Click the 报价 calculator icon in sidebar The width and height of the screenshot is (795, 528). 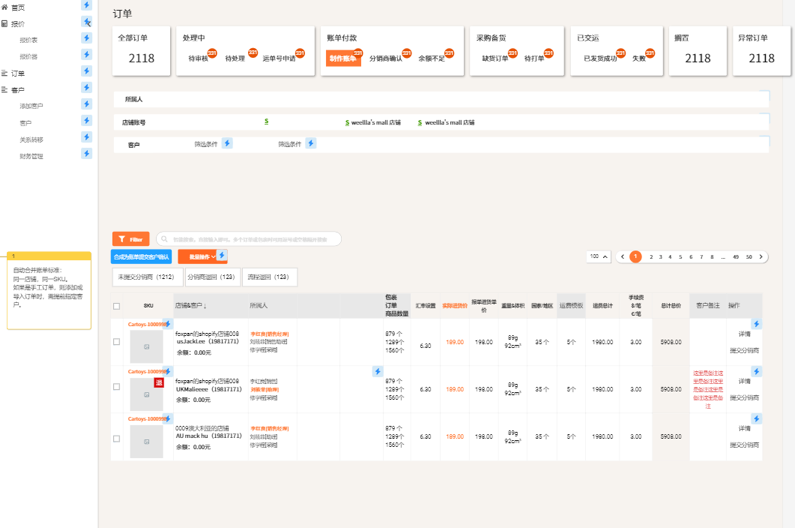5,23
